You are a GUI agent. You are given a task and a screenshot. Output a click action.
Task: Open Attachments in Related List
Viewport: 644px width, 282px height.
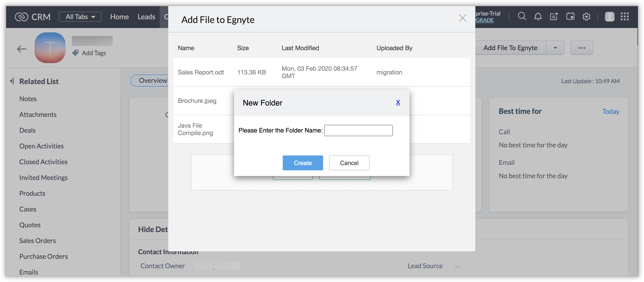click(38, 115)
